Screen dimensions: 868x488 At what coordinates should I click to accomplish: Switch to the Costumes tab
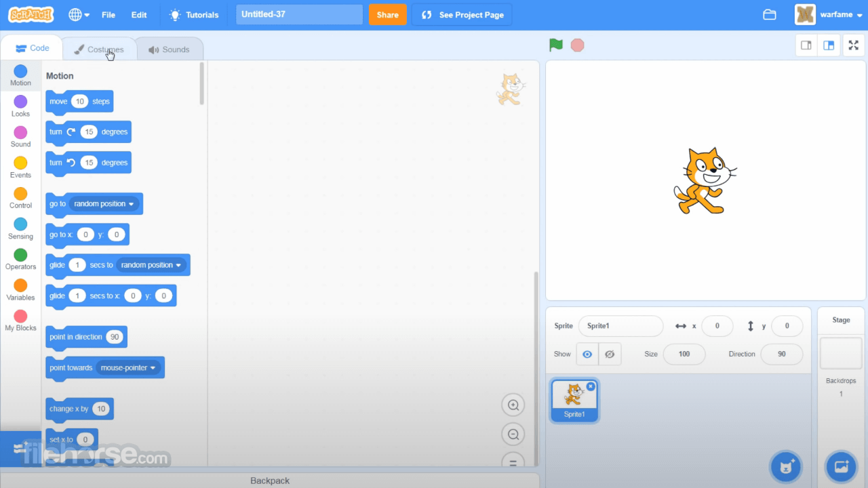click(99, 49)
